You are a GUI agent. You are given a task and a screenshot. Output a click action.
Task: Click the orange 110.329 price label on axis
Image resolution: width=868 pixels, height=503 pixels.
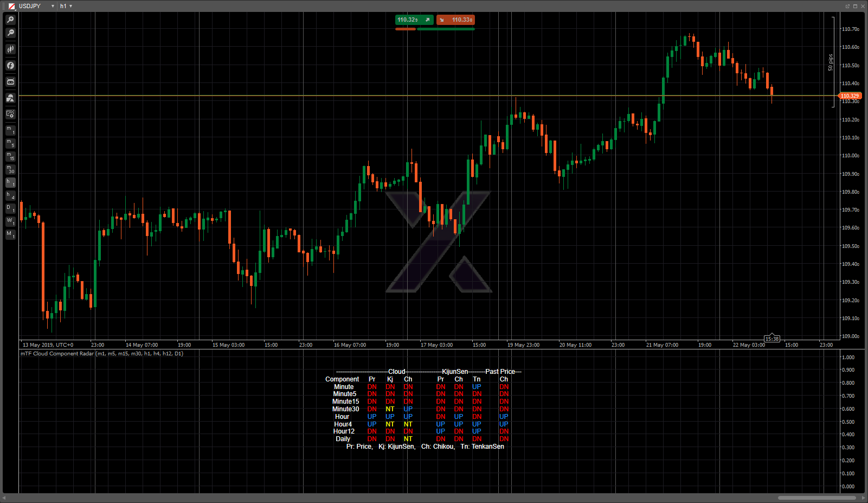tap(850, 96)
